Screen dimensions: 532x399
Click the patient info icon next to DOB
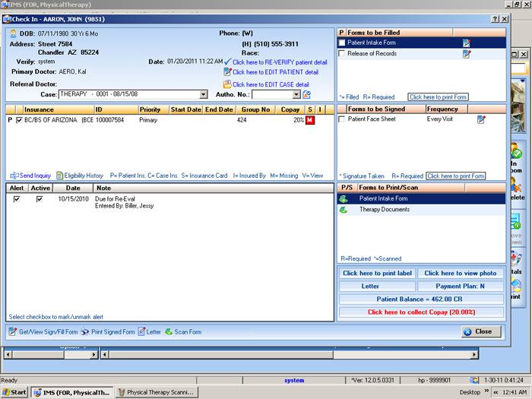(x=13, y=33)
